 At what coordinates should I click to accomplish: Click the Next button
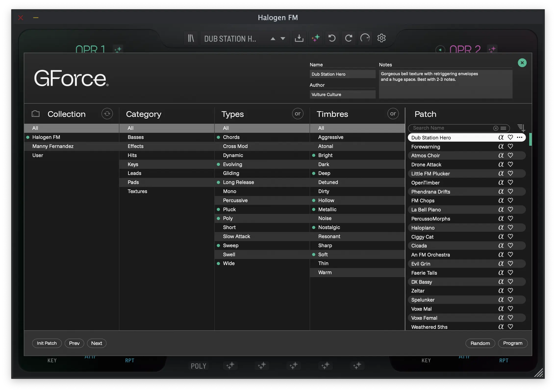point(97,343)
